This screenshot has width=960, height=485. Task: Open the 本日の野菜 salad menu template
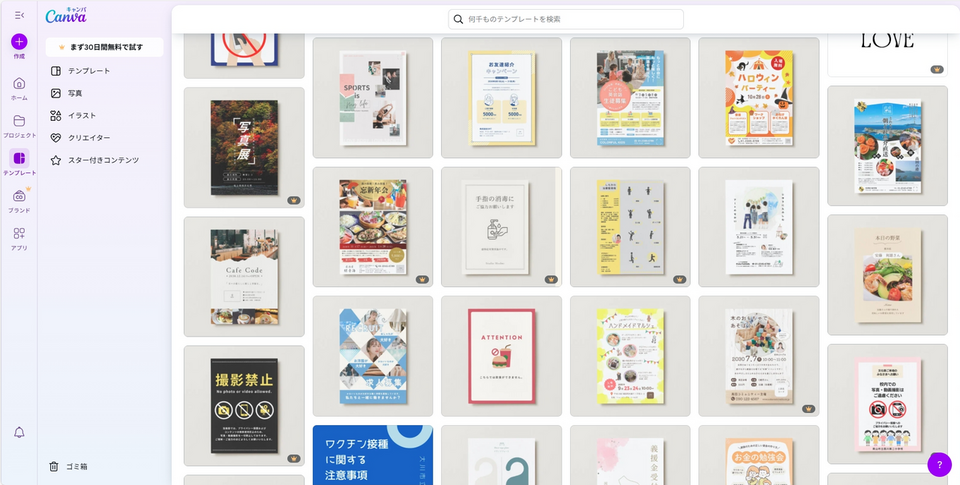click(x=887, y=275)
